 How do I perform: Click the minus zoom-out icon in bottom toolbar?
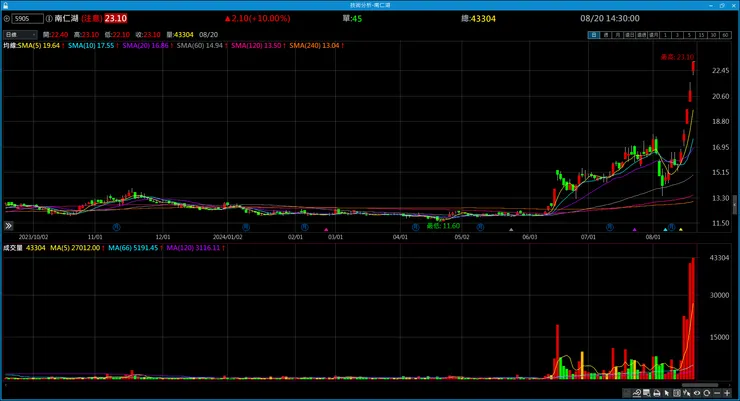(717, 393)
